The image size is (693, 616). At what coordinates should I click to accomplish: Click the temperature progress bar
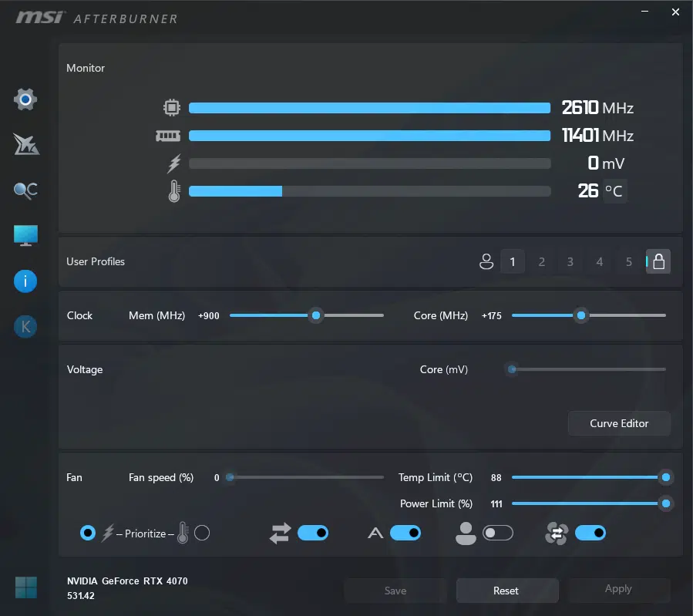[369, 191]
